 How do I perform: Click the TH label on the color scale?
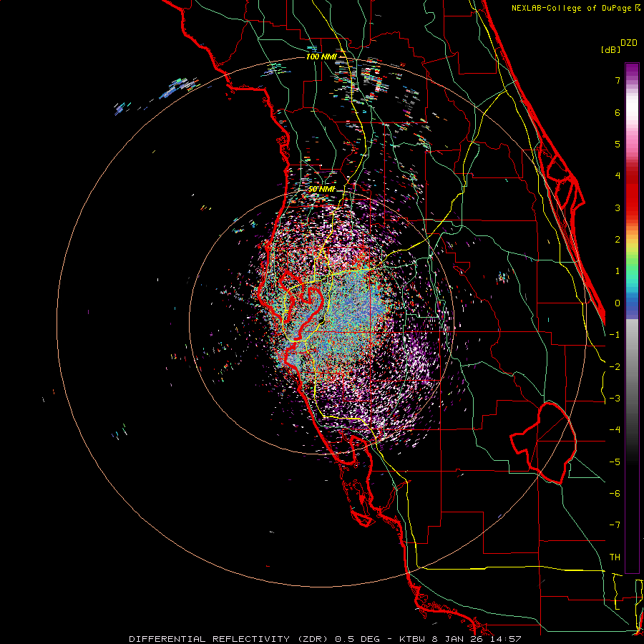615,557
